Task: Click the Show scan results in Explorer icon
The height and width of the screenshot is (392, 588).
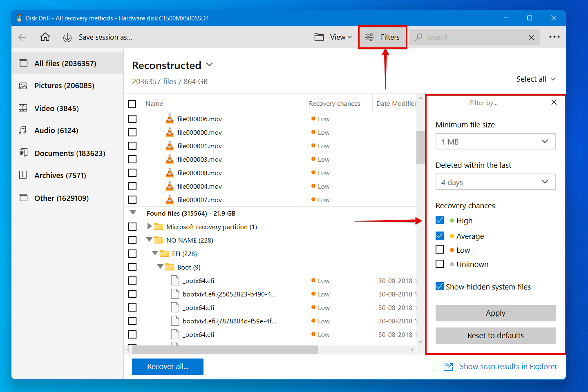Action: (448, 367)
